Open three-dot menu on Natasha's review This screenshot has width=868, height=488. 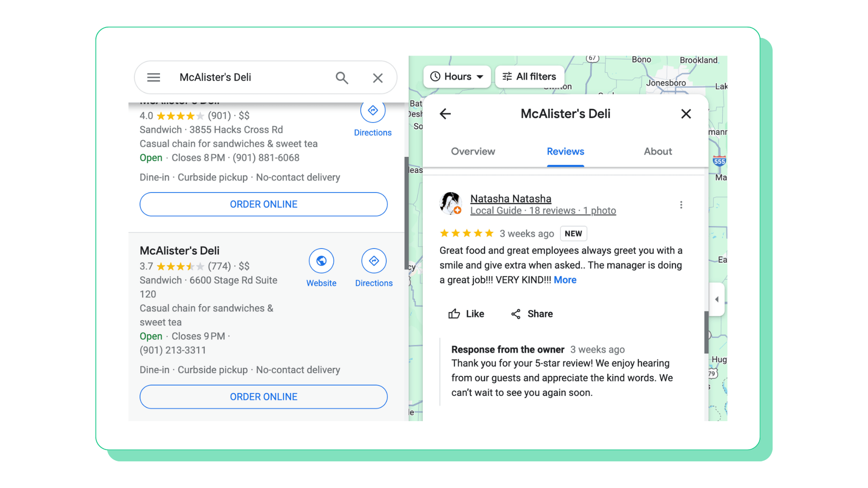pyautogui.click(x=681, y=205)
